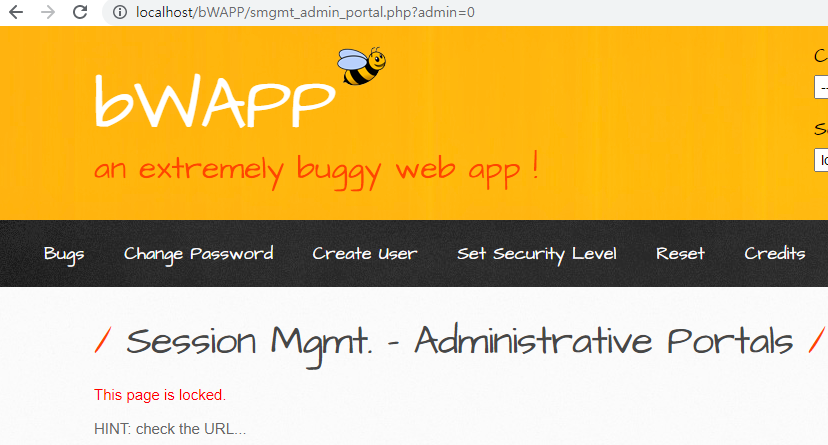Click 'an extremely buggy web app !' tagline
This screenshot has height=445, width=828.
coord(316,170)
